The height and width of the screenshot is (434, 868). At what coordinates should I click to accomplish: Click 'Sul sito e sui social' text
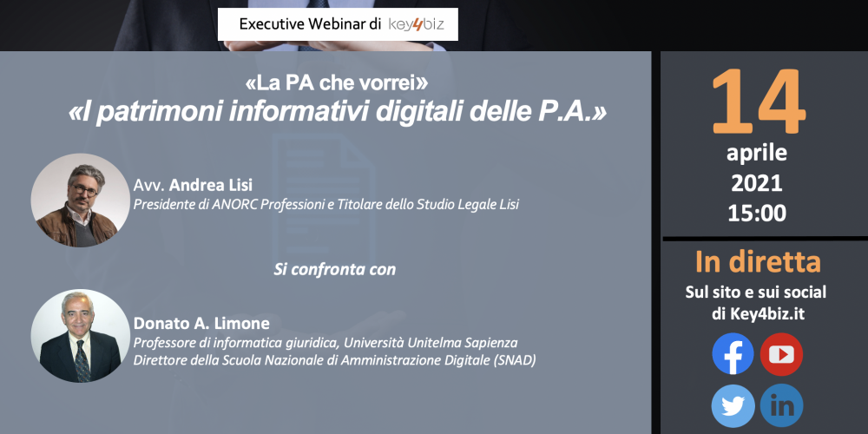[x=756, y=292]
